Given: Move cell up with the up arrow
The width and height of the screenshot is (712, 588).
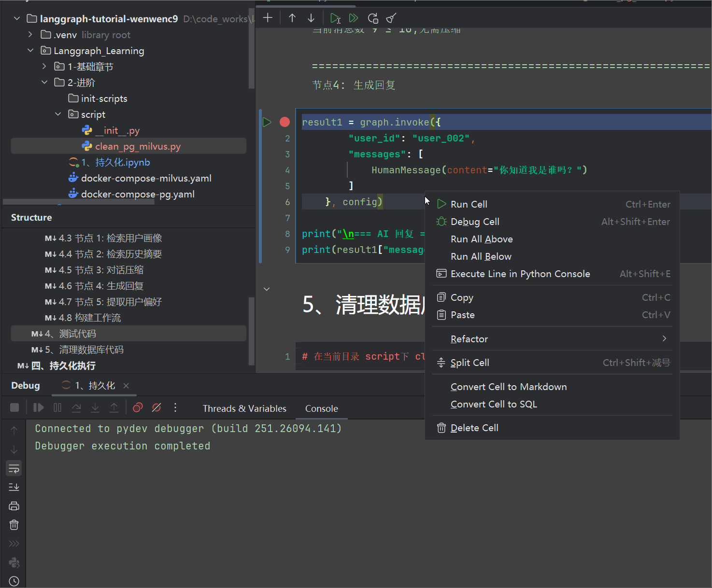Looking at the screenshot, I should pos(292,18).
